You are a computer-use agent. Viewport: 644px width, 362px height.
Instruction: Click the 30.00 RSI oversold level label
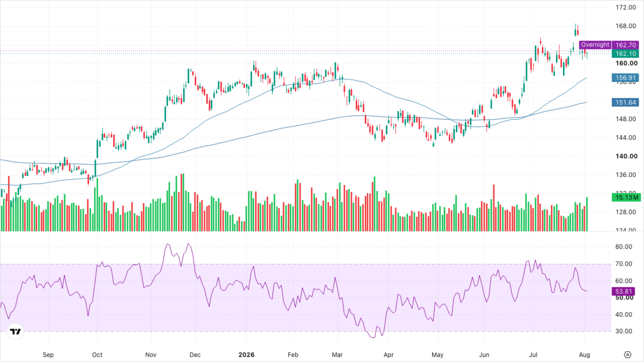coord(624,331)
